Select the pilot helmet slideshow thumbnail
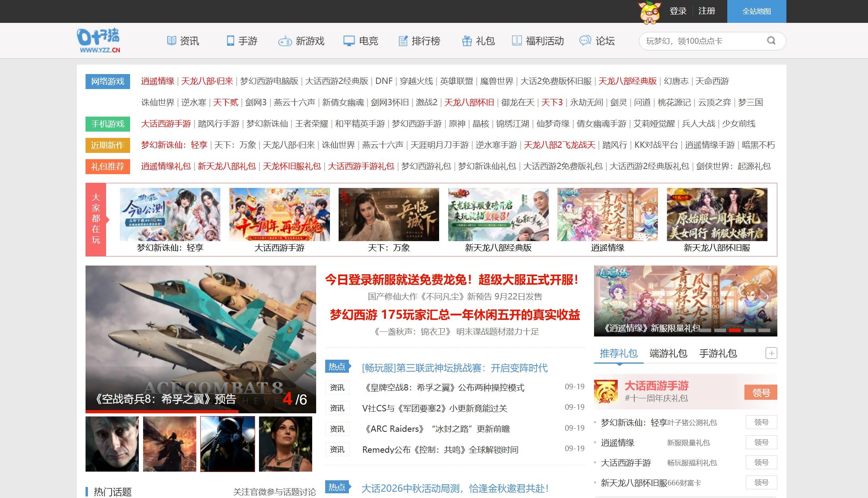 [x=227, y=444]
